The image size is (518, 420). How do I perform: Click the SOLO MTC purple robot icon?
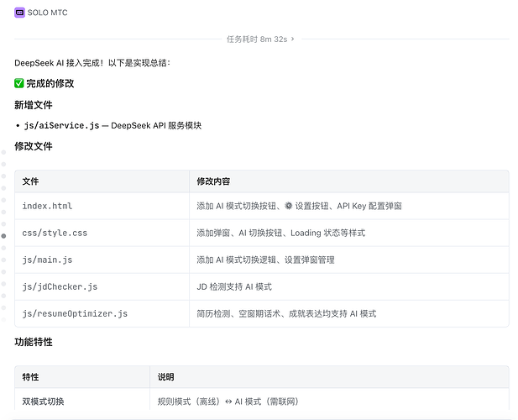click(19, 13)
